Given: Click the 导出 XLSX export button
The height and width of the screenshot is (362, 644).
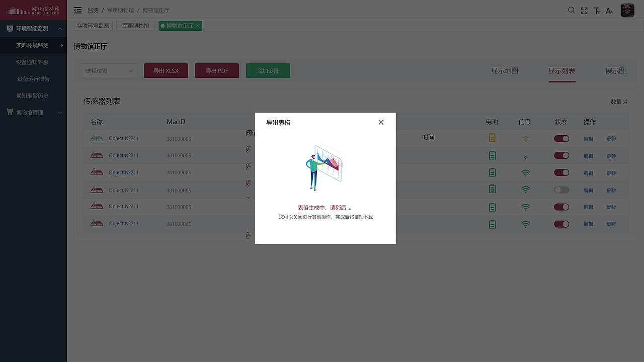Looking at the screenshot, I should [x=166, y=70].
